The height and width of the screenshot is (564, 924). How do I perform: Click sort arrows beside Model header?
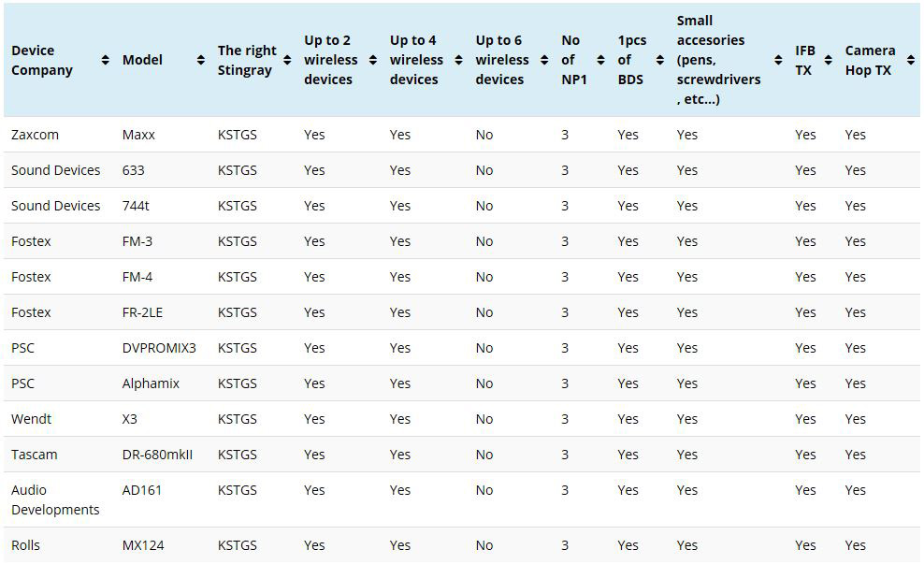coord(200,60)
